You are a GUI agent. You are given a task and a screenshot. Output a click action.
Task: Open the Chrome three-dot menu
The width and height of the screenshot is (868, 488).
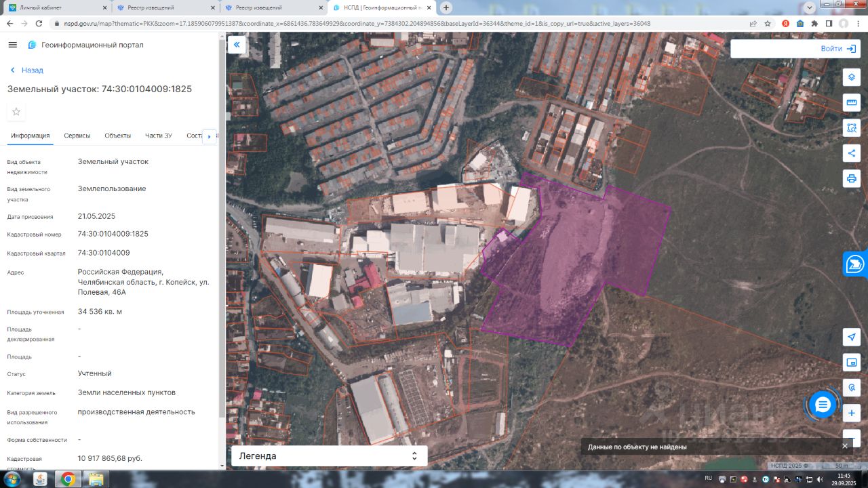coord(859,23)
